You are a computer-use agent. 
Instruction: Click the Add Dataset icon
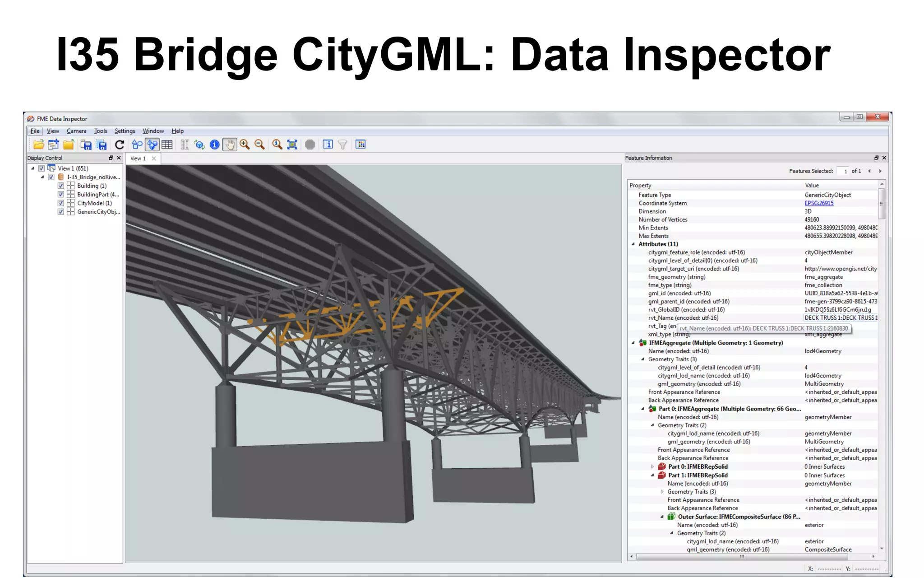(54, 144)
